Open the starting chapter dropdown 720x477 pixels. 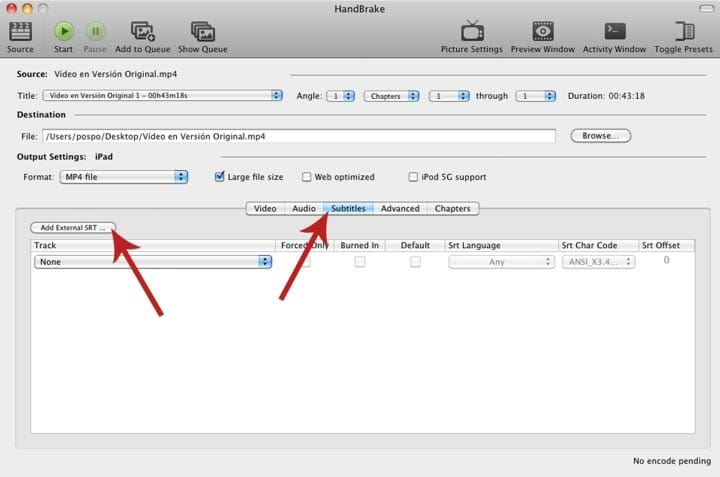449,96
